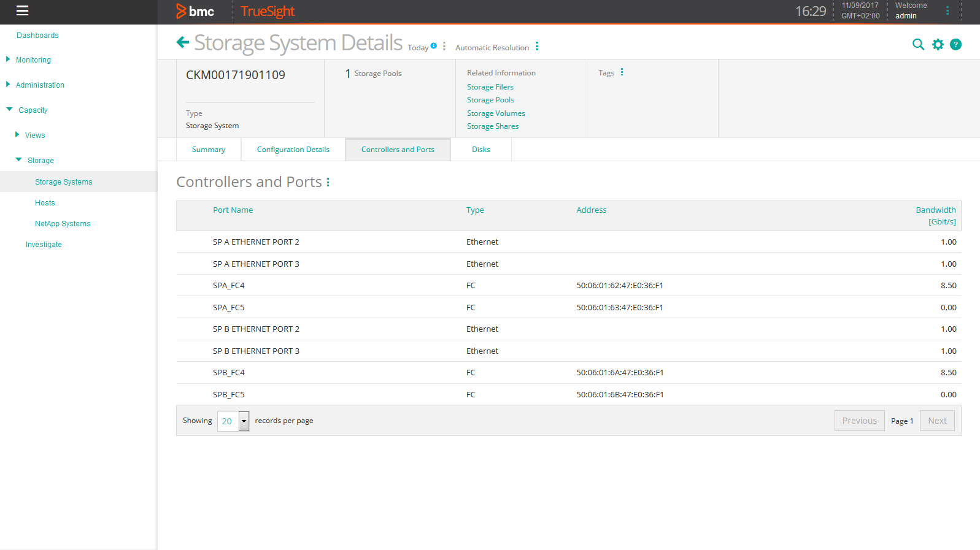Open the Today time range options menu

[444, 47]
